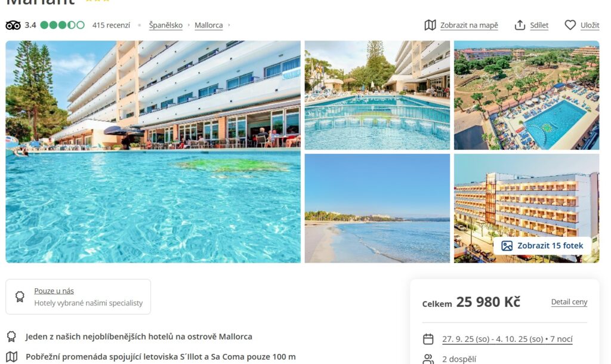Open Zobrazit na mapě link
This screenshot has height=364, width=611.
coord(469,25)
